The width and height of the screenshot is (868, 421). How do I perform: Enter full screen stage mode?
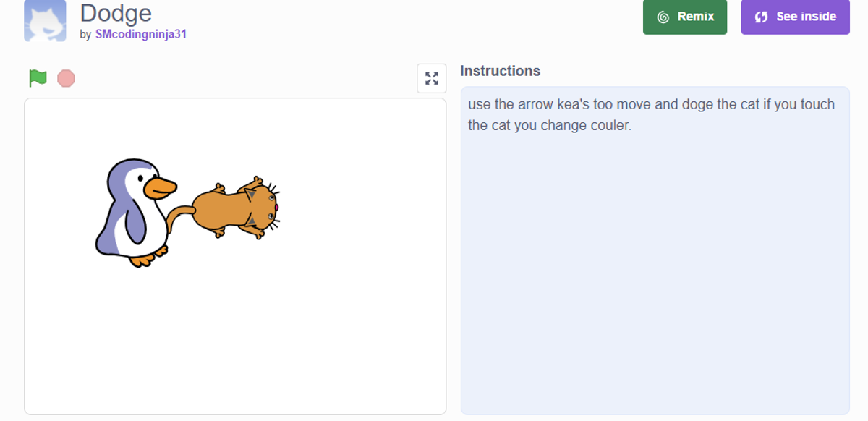(x=432, y=79)
